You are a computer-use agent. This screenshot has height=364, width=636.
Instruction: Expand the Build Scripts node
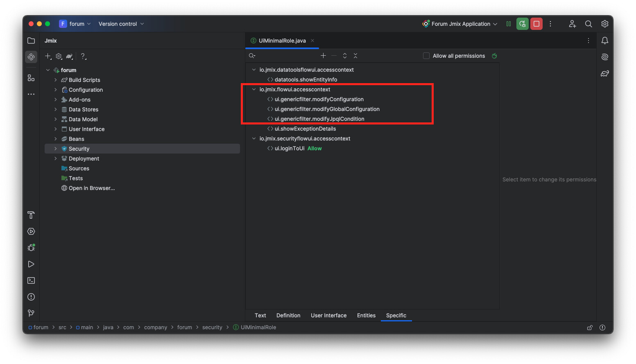pyautogui.click(x=56, y=80)
